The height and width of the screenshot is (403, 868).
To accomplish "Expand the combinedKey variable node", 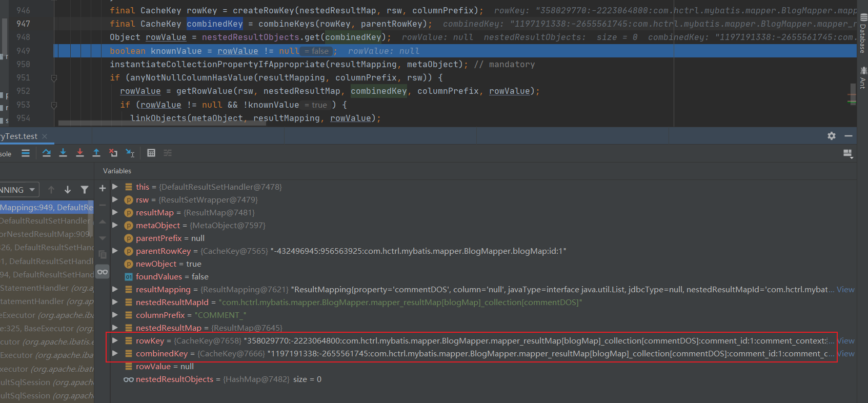I will 115,353.
